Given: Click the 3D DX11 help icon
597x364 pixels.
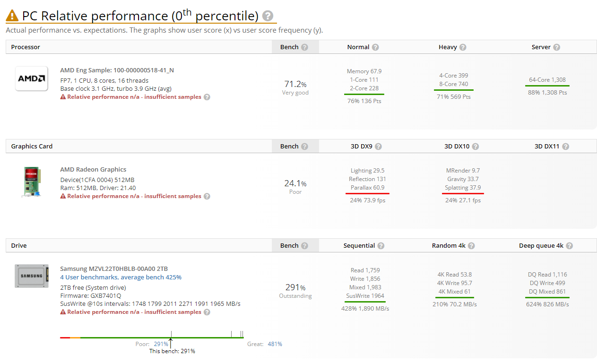Looking at the screenshot, I should [x=565, y=147].
